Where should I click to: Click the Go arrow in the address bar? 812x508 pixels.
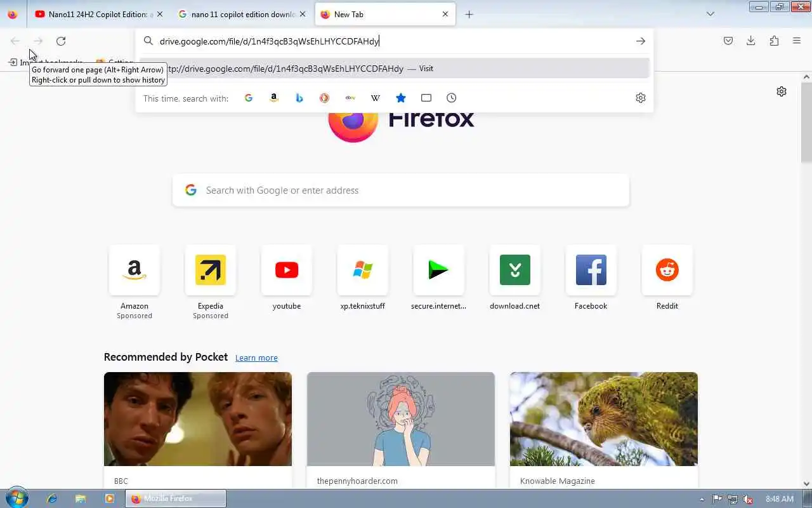[x=641, y=41]
